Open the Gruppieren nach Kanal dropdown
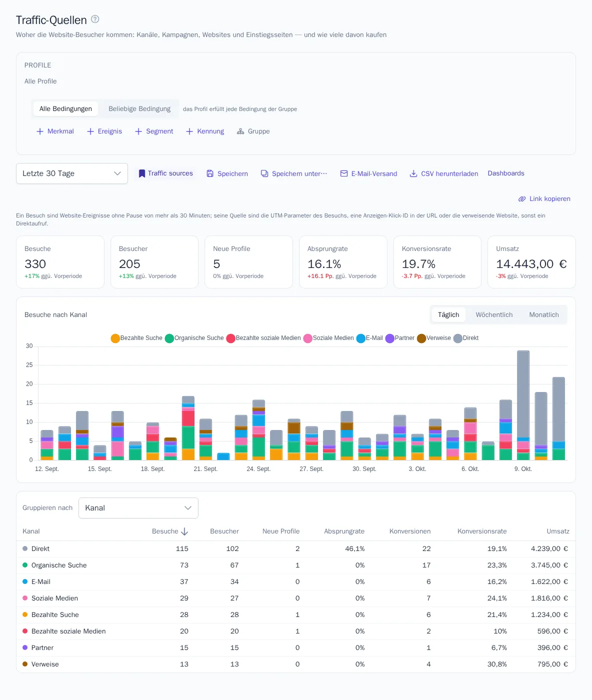 138,508
